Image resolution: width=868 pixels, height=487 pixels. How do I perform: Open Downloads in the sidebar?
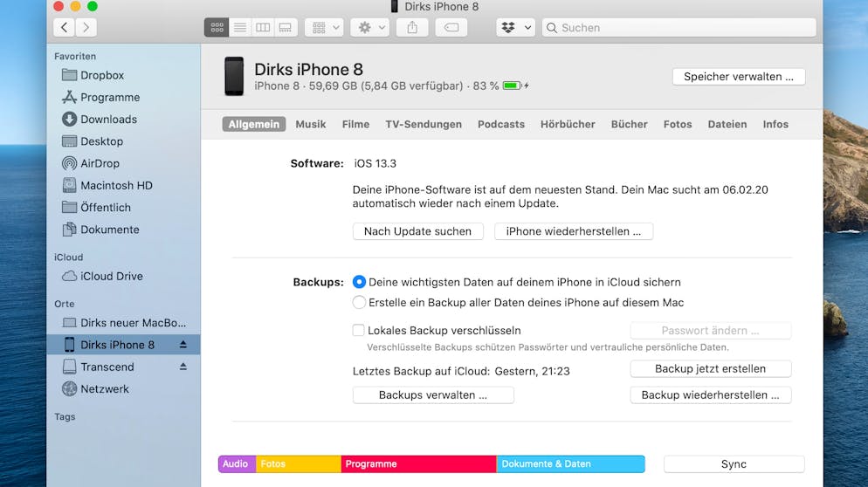pos(123,120)
